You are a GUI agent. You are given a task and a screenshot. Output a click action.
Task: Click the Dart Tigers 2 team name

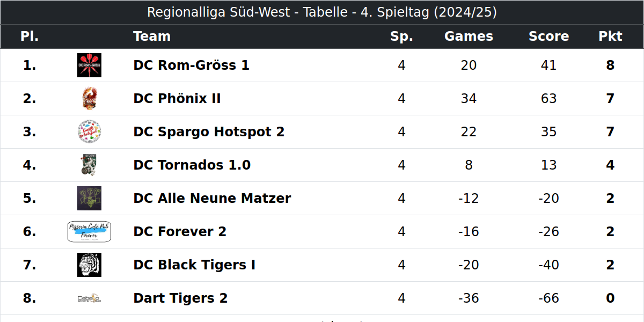[180, 298]
